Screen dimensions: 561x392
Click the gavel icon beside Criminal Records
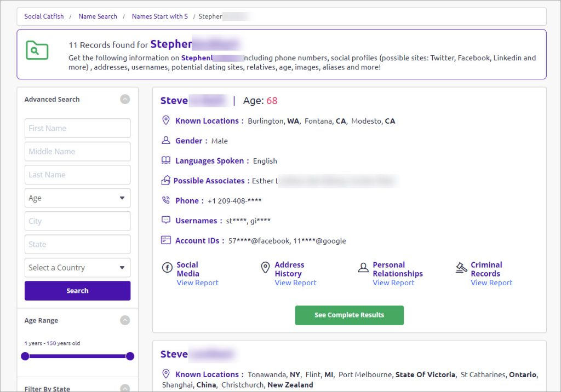coord(461,268)
